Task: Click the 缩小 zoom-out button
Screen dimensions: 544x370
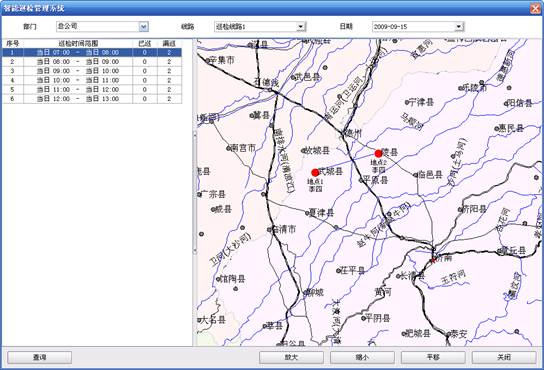Action: pyautogui.click(x=362, y=357)
